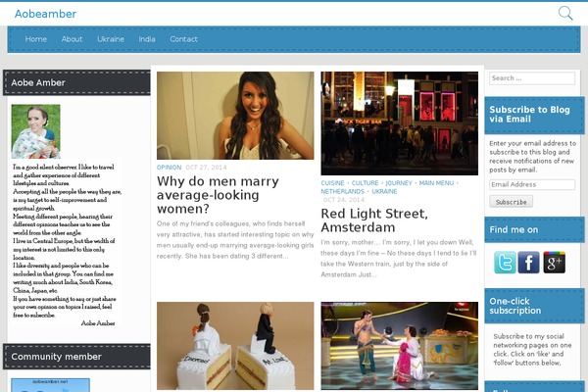Click the OCT 27, 2014 post date
The image size is (588, 392).
[x=206, y=168]
